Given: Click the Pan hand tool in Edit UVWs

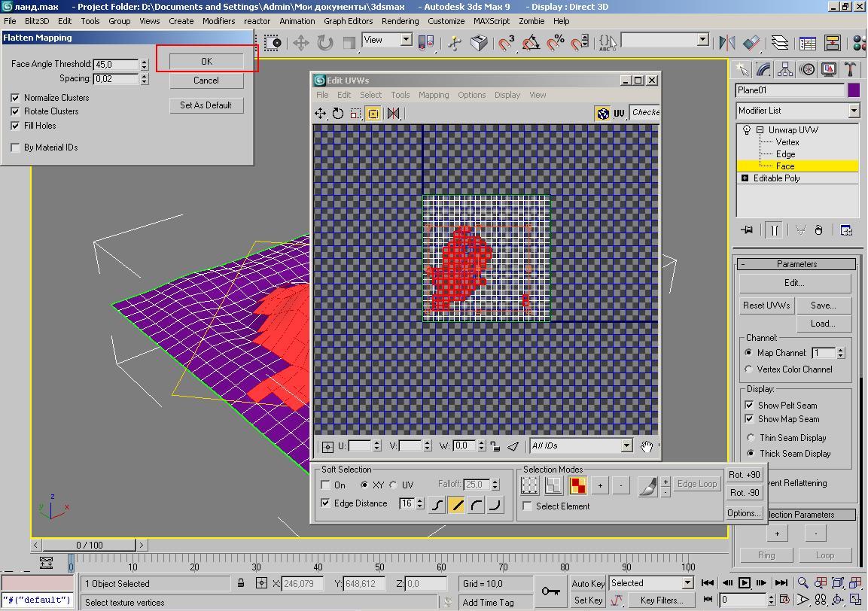Looking at the screenshot, I should (647, 446).
